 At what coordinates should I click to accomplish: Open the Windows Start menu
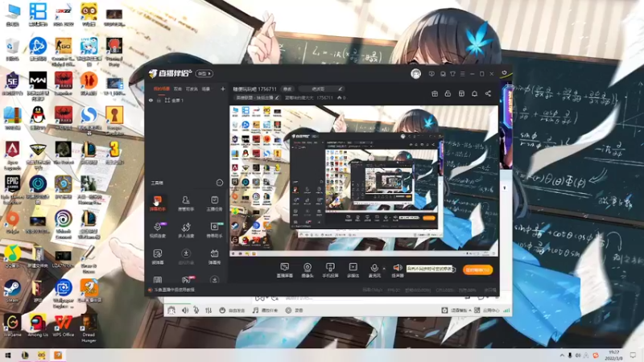tap(7, 356)
